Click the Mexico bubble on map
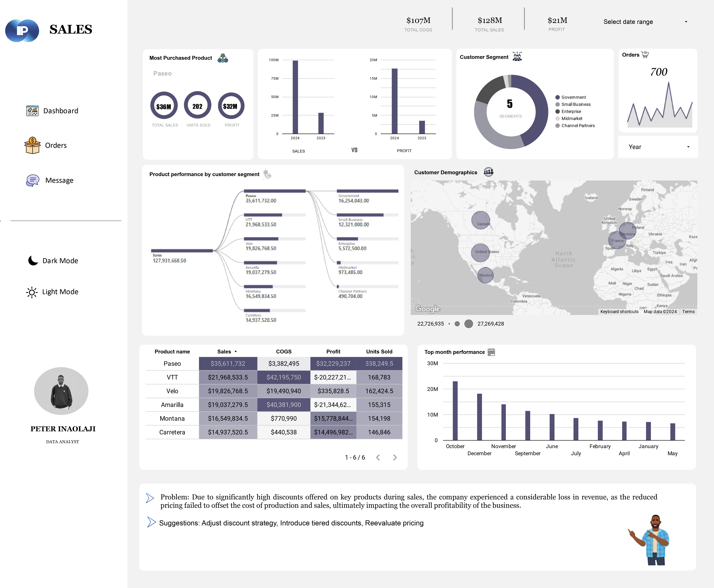 pos(485,275)
